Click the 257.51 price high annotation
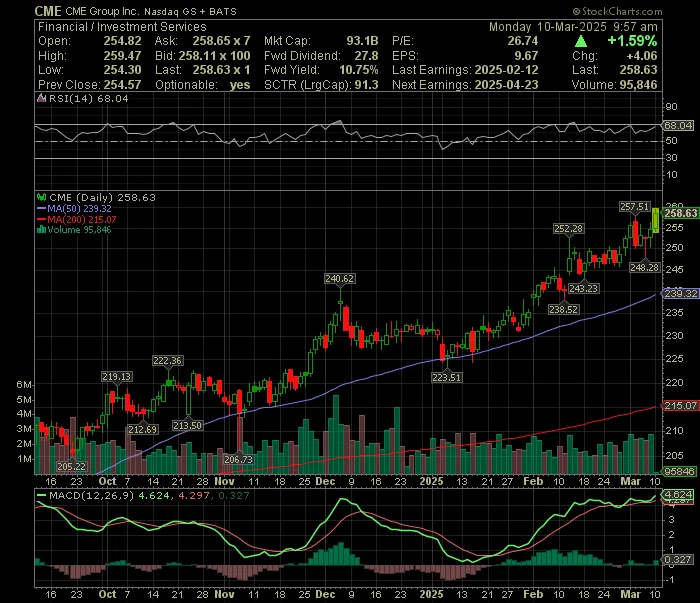This screenshot has height=603, width=700. tap(634, 207)
